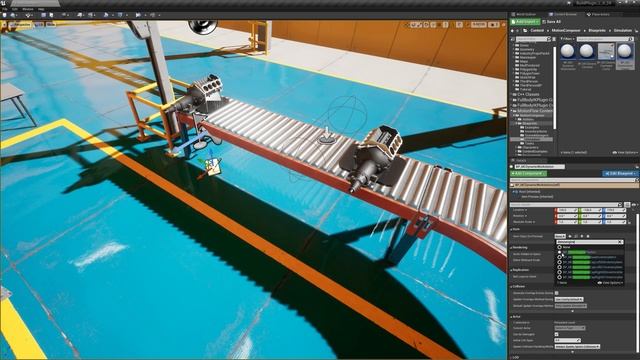
Task: Open the Filters dropdown in Content Browser
Action: click(x=567, y=39)
